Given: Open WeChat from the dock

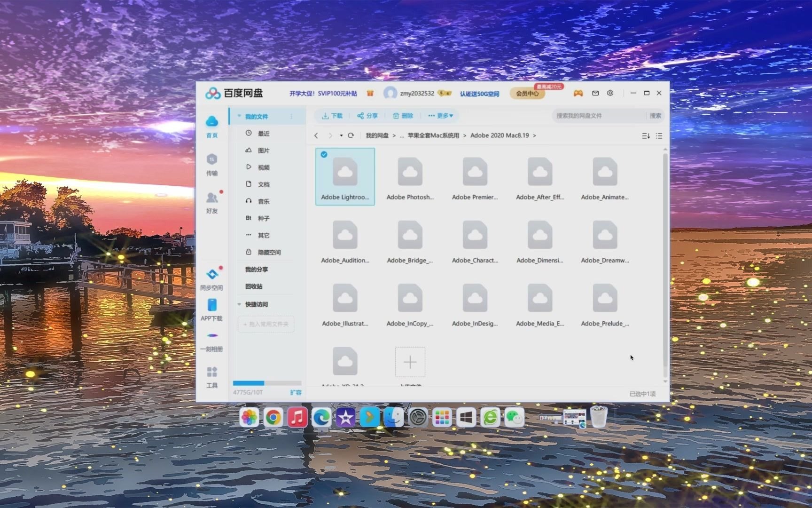Looking at the screenshot, I should tap(514, 417).
